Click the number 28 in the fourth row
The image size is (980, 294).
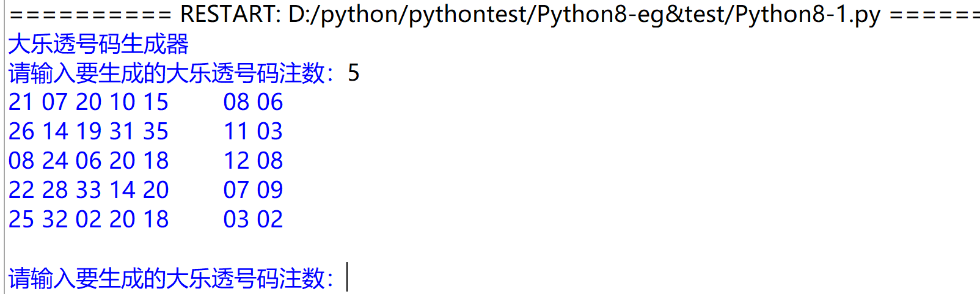pos(55,190)
